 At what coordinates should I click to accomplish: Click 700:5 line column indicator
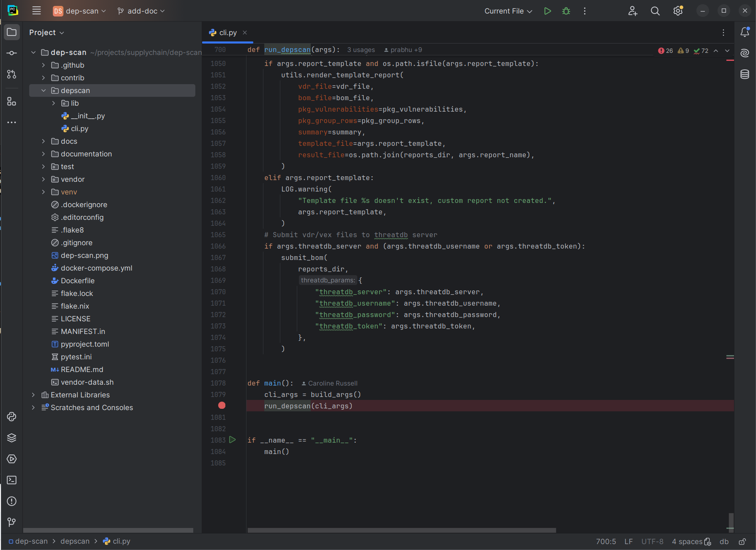pyautogui.click(x=606, y=542)
